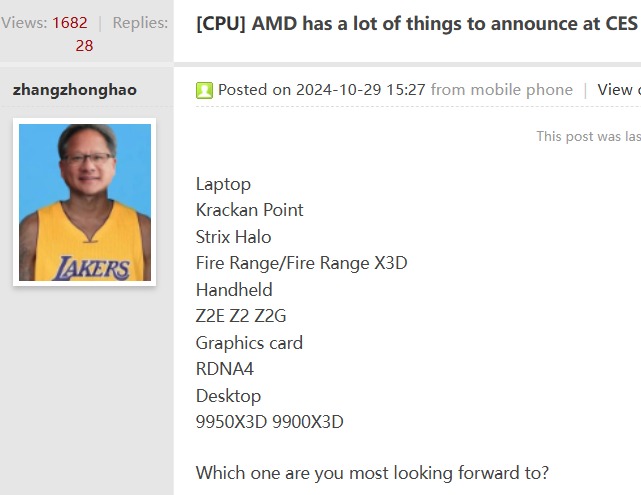641x495 pixels.
Task: Click 'Fire Range/Fire Range X3D' text
Action: tap(302, 263)
